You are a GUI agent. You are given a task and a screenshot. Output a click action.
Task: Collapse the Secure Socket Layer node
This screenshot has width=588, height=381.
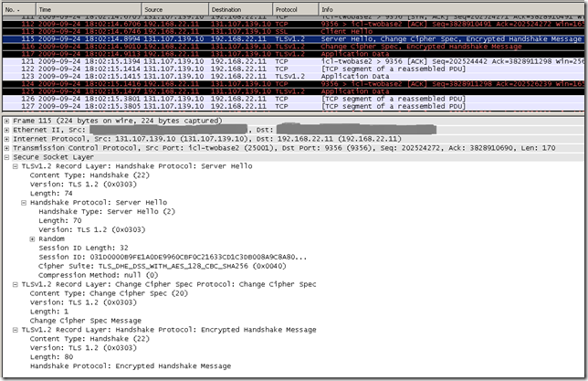6,157
